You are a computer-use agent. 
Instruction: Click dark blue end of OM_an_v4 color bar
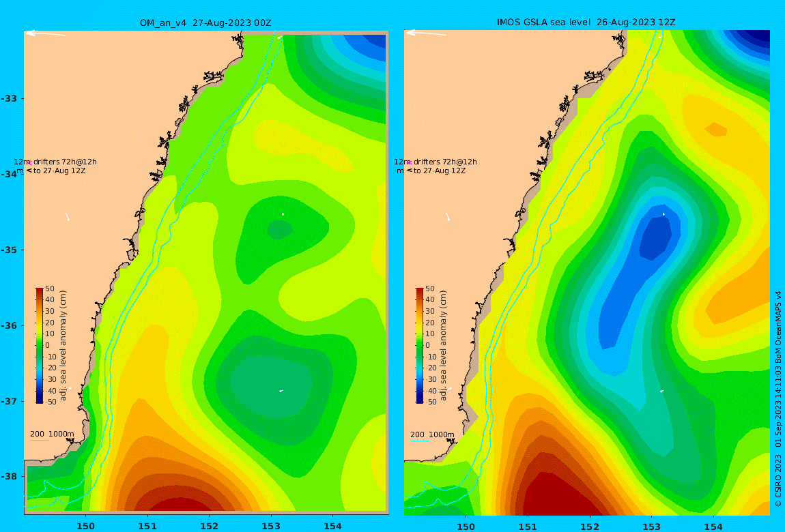point(40,400)
